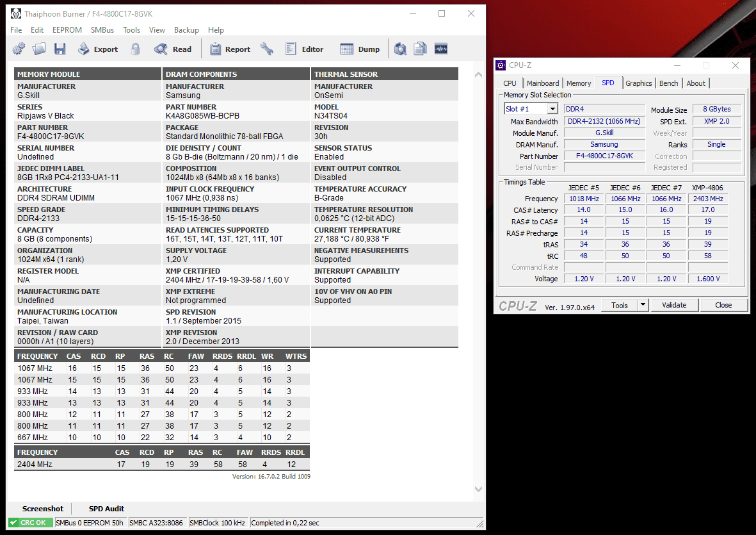Open the EEPROM menu
The image size is (756, 535).
tap(67, 30)
